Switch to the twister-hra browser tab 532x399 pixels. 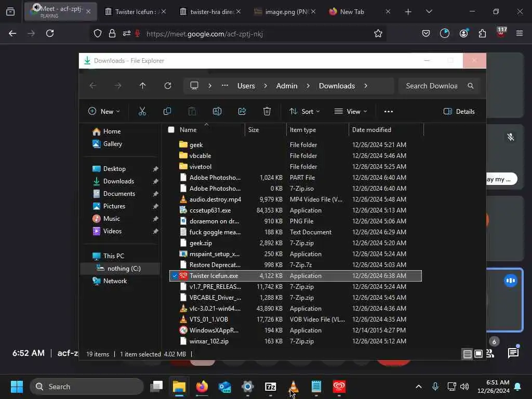[210, 12]
